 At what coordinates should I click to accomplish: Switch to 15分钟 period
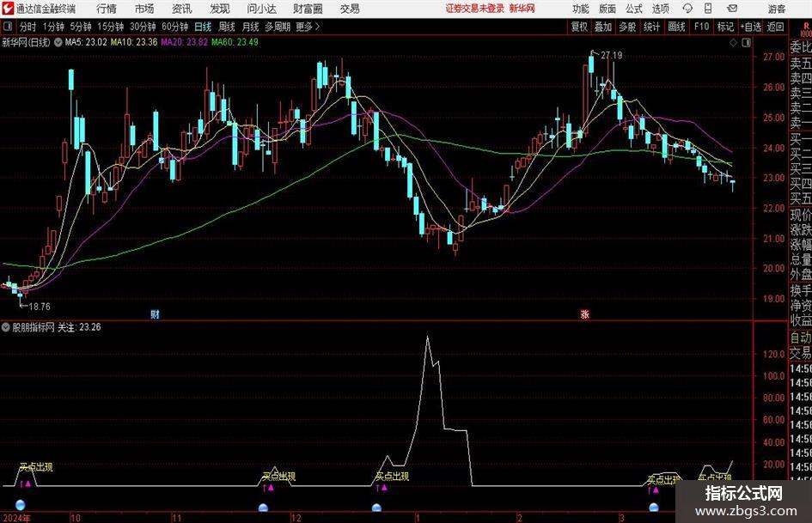[111, 27]
